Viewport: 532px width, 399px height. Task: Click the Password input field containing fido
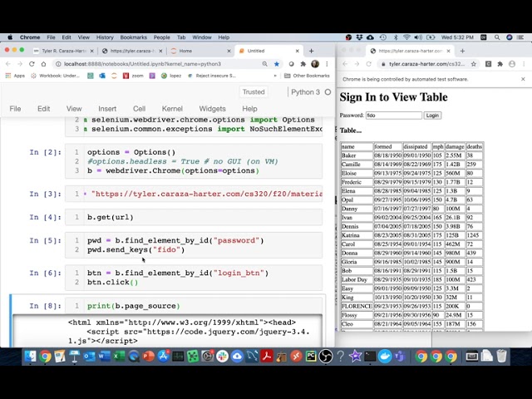click(x=393, y=116)
